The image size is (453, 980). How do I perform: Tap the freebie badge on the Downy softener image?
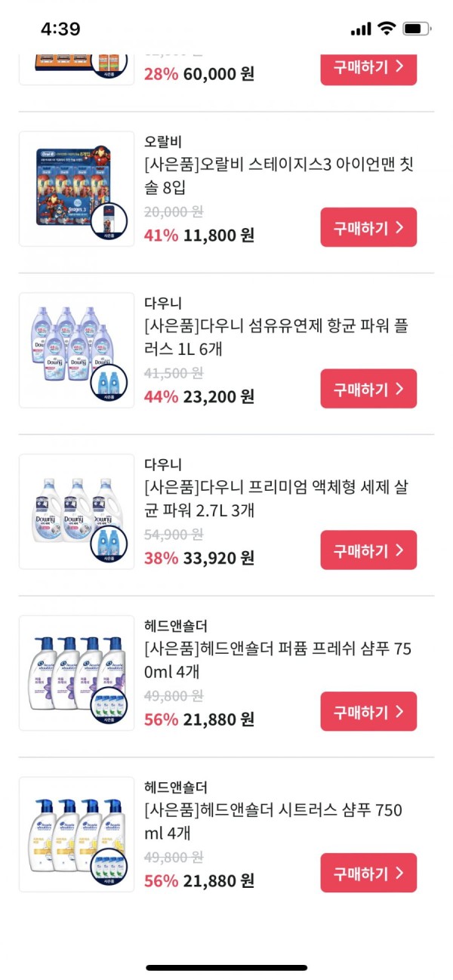[x=109, y=384]
